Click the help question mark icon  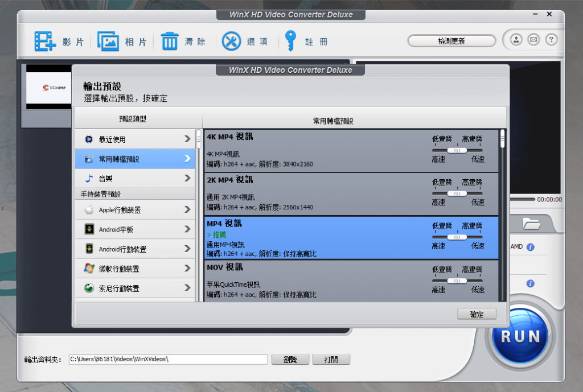551,40
